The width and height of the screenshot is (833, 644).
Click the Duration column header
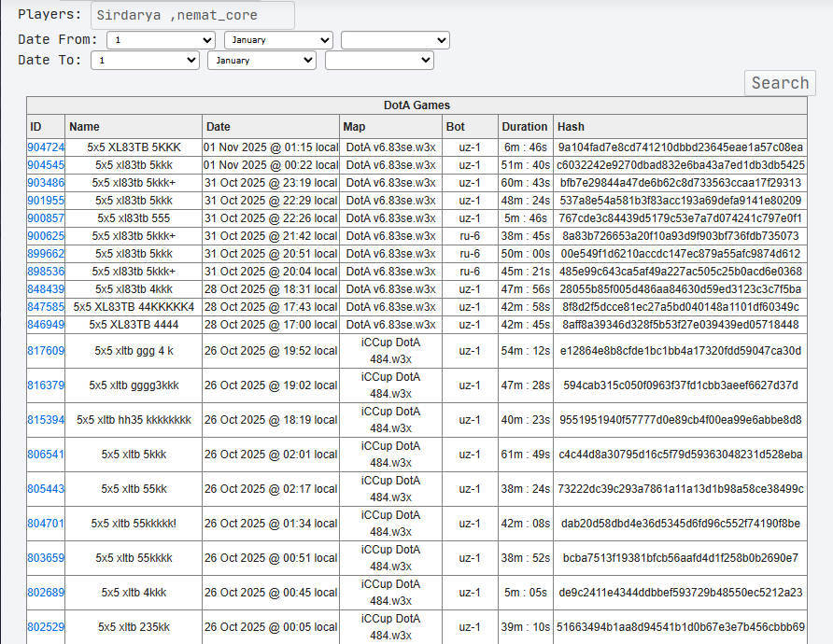pyautogui.click(x=526, y=127)
